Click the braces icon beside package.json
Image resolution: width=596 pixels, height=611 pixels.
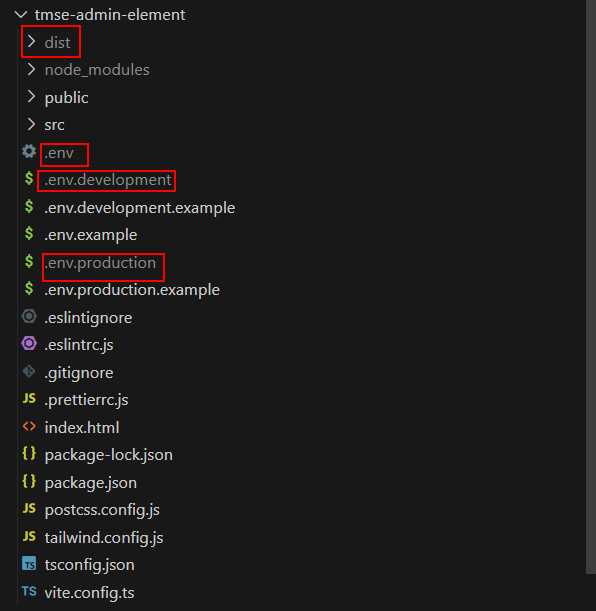pos(29,481)
